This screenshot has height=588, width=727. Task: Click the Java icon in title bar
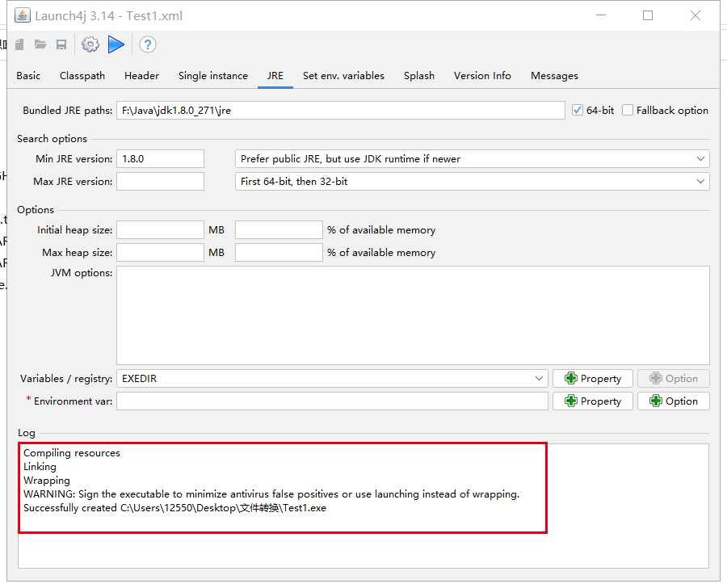(23, 15)
